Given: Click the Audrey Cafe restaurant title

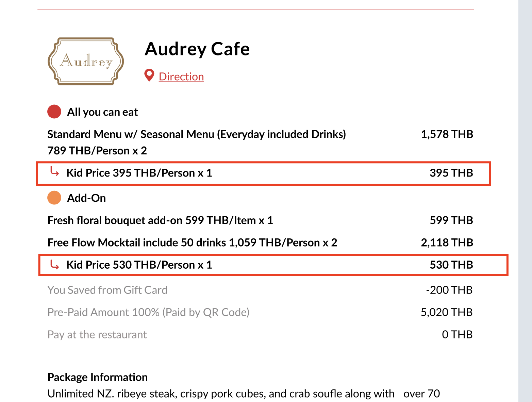Looking at the screenshot, I should click(x=197, y=49).
